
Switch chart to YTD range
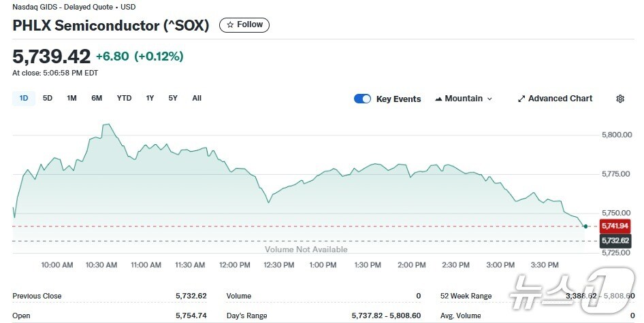[x=124, y=98]
